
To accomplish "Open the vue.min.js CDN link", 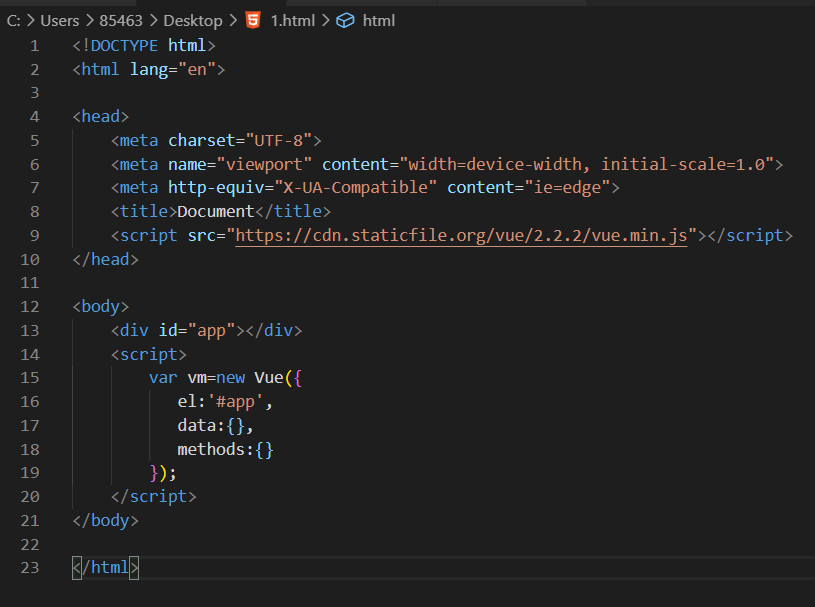I will tap(462, 235).
